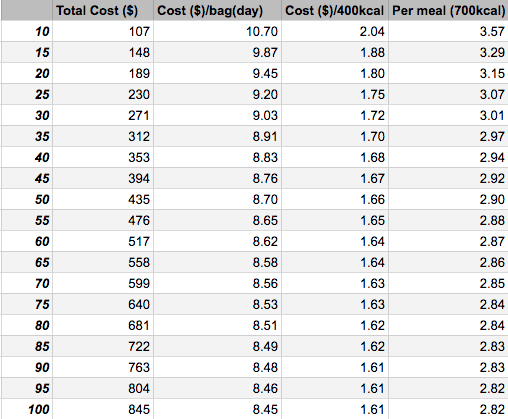Select the cell with value 1.70

(x=335, y=136)
